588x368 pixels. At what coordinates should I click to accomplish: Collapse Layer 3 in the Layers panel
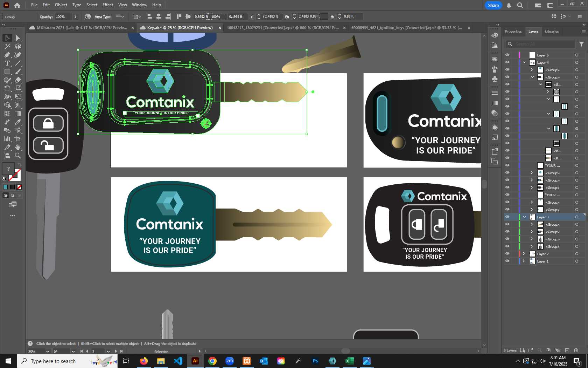tap(524, 217)
